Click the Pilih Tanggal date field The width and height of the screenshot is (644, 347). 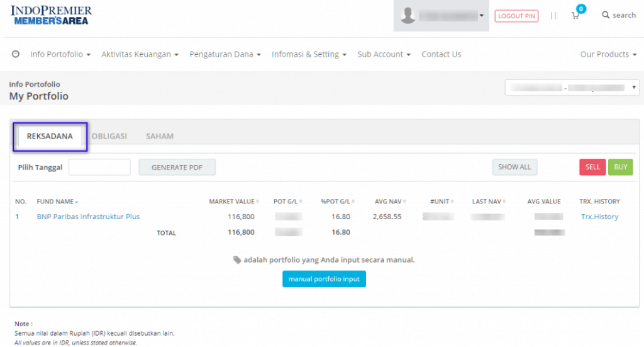(99, 167)
